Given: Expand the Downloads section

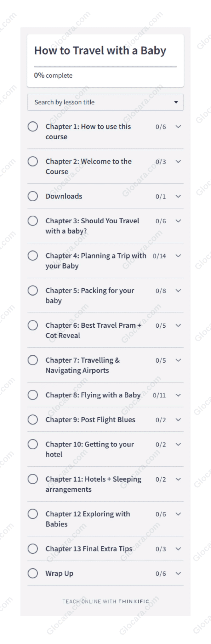Looking at the screenshot, I should tap(178, 196).
